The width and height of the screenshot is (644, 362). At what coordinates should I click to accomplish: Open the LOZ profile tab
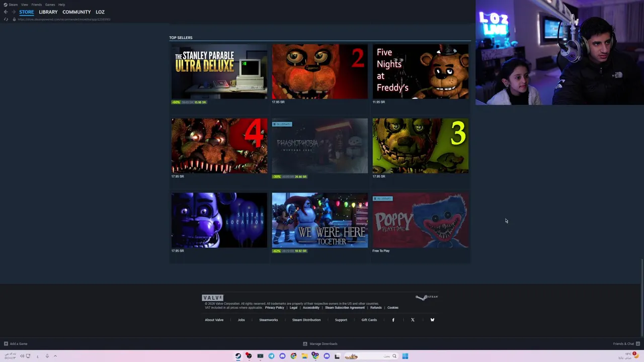pyautogui.click(x=100, y=12)
